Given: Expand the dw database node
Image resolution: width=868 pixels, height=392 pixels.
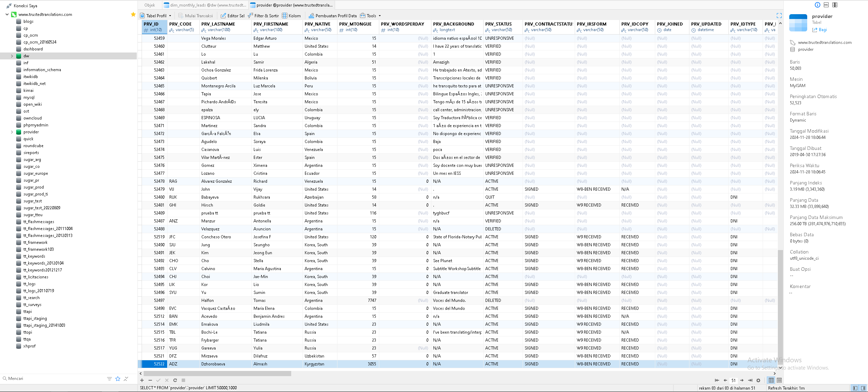Looking at the screenshot, I should (x=12, y=56).
